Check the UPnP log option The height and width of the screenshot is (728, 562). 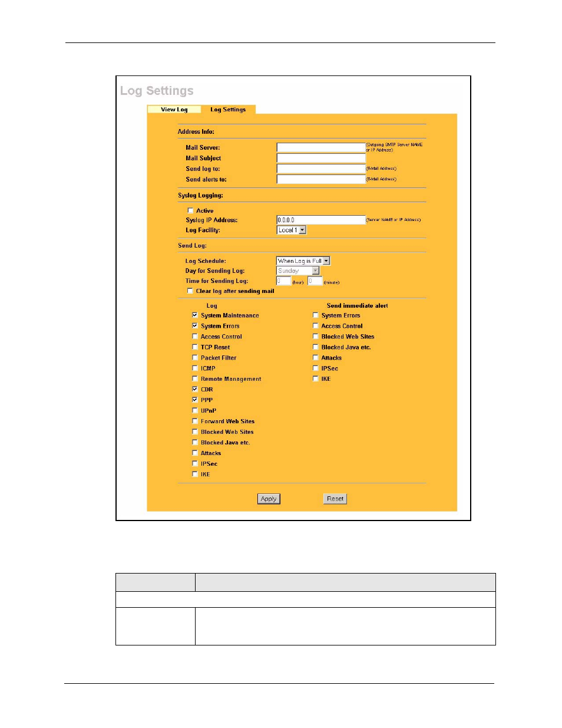[195, 411]
